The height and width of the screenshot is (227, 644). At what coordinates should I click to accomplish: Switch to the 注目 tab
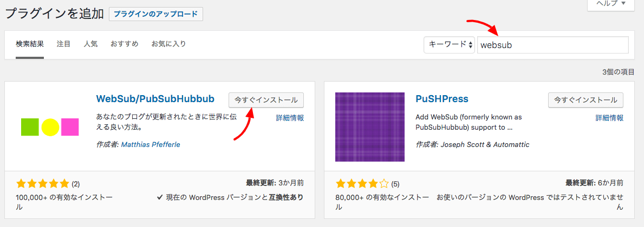(64, 43)
